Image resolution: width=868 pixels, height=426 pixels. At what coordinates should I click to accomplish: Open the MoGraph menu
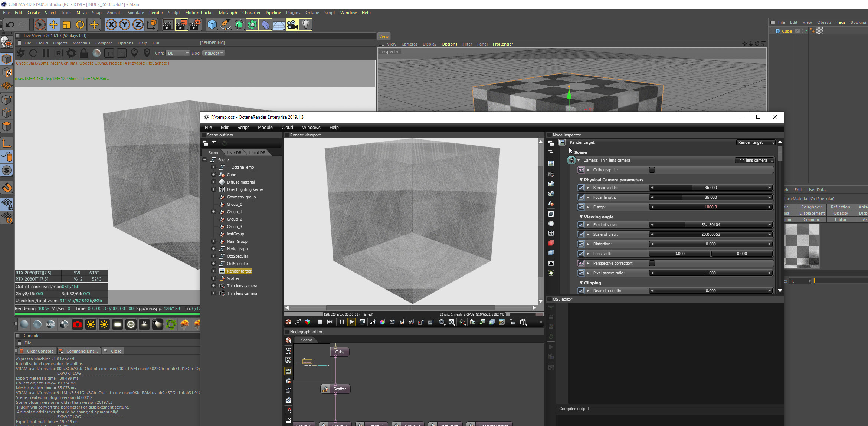[x=227, y=13]
